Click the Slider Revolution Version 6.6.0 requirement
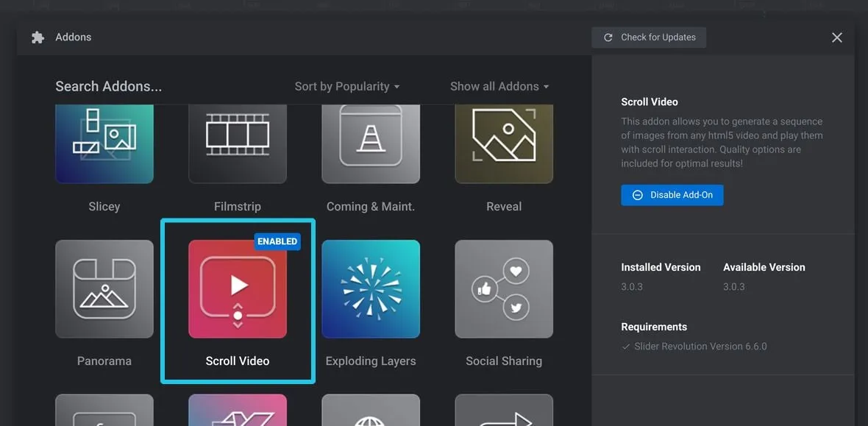The width and height of the screenshot is (868, 426). 700,347
